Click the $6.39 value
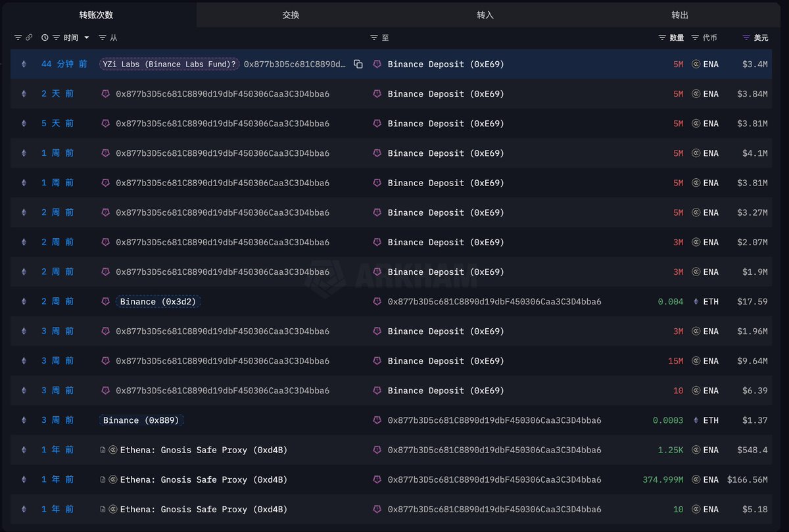Viewport: 789px width, 532px height. coord(755,391)
